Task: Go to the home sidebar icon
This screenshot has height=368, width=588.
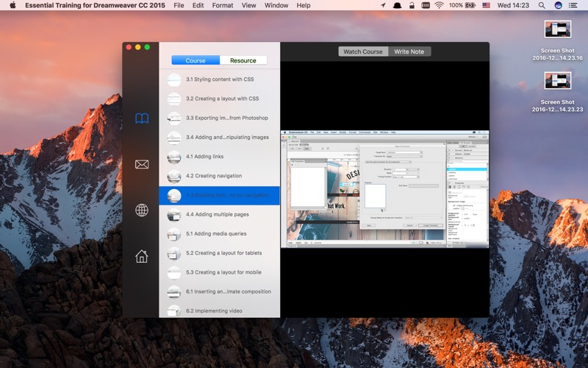Action: point(142,256)
